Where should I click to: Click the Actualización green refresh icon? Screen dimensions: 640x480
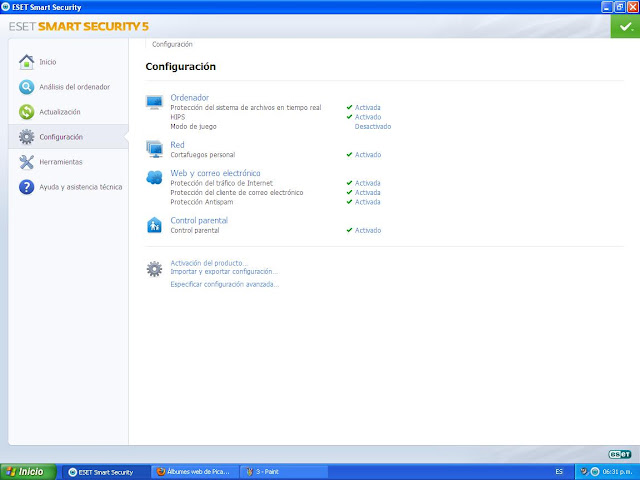click(27, 112)
